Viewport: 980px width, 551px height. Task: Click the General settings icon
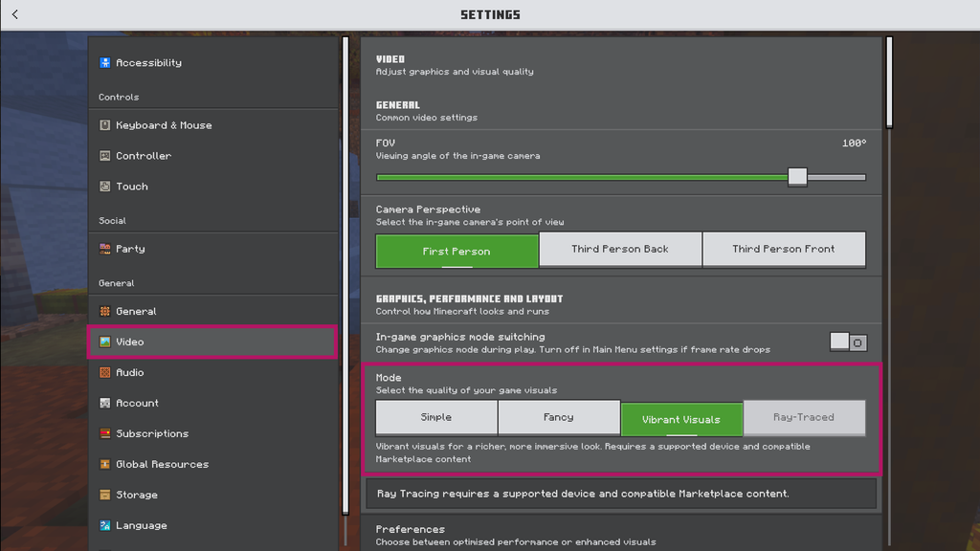point(105,311)
